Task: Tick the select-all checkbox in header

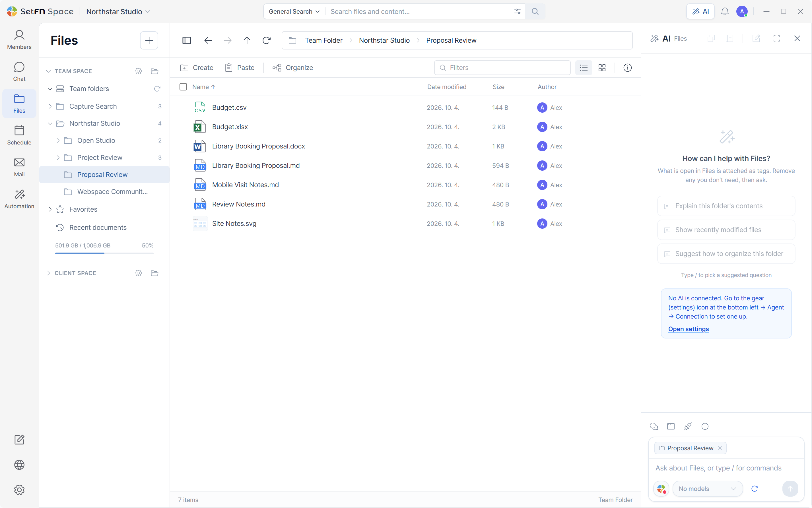Action: point(183,87)
